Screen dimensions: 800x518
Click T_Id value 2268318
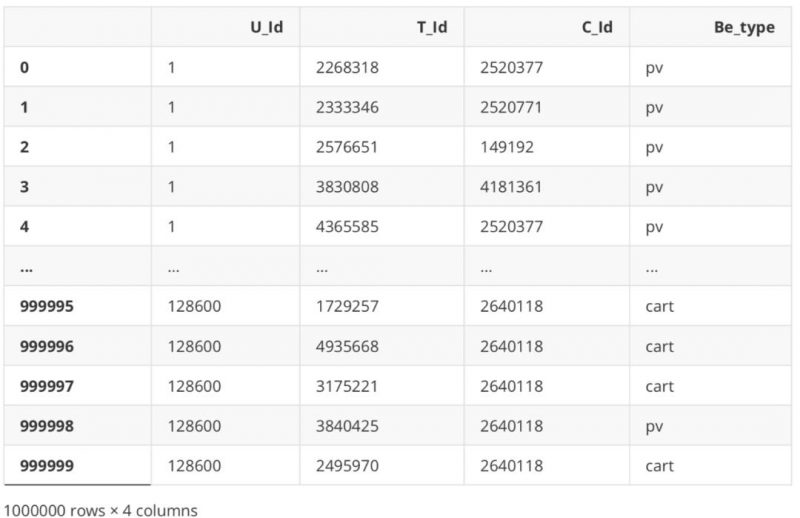coord(347,67)
